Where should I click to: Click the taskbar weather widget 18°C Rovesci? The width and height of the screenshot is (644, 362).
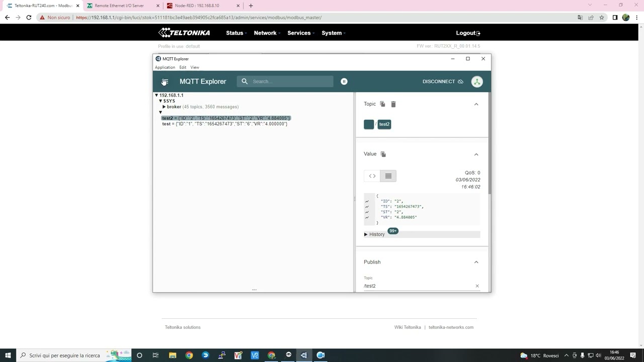539,355
